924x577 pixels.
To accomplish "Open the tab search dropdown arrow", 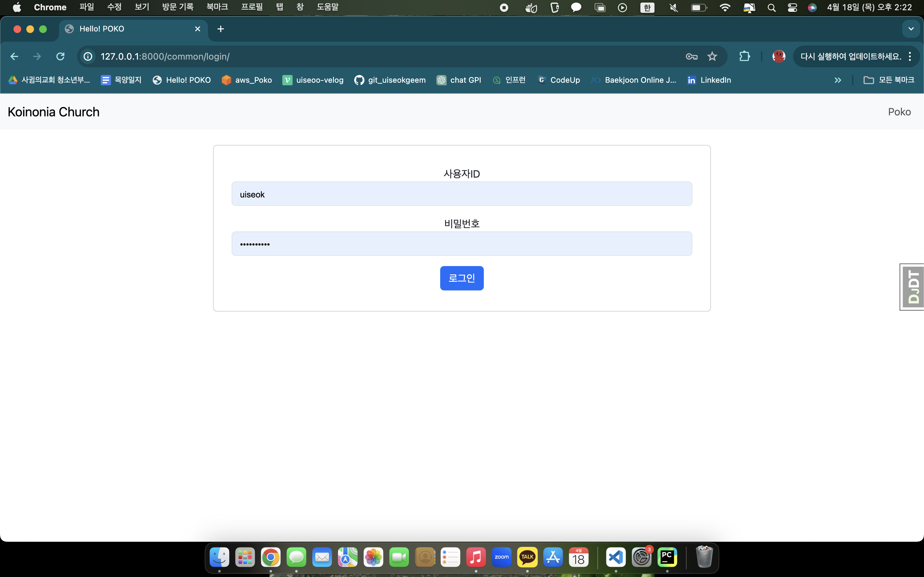I will [x=911, y=29].
